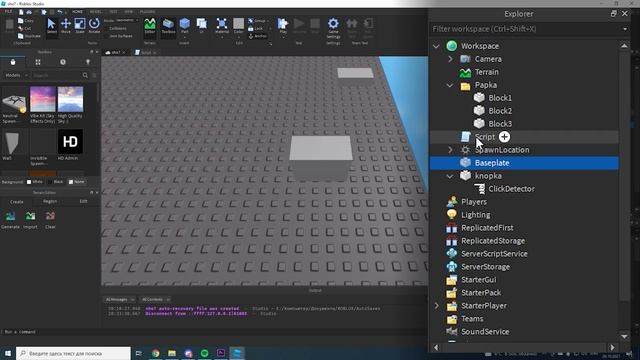Start the Play test
Screen dimensions: 640x360
coord(283,26)
